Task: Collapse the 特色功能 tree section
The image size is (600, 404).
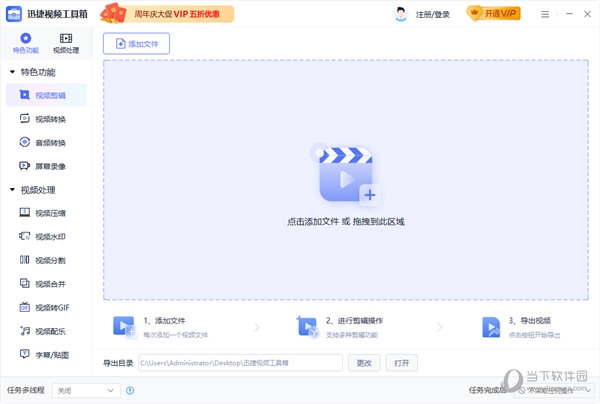Action: tap(12, 72)
